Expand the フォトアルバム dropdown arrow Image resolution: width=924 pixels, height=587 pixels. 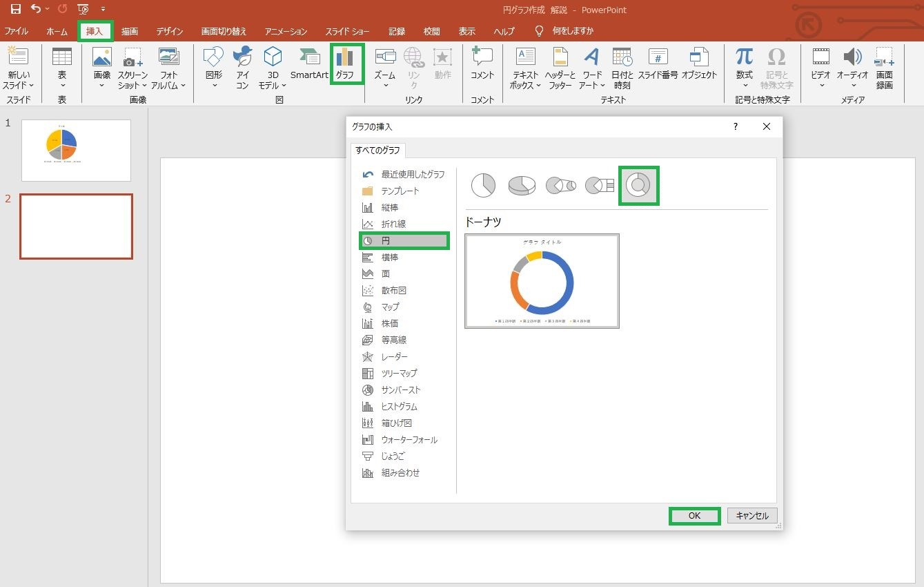[x=183, y=86]
